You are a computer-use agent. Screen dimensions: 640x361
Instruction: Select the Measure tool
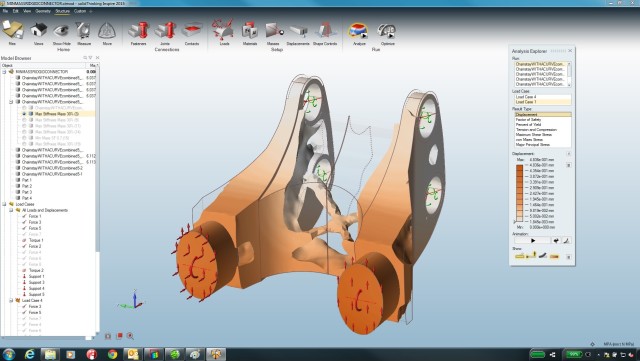tap(84, 31)
